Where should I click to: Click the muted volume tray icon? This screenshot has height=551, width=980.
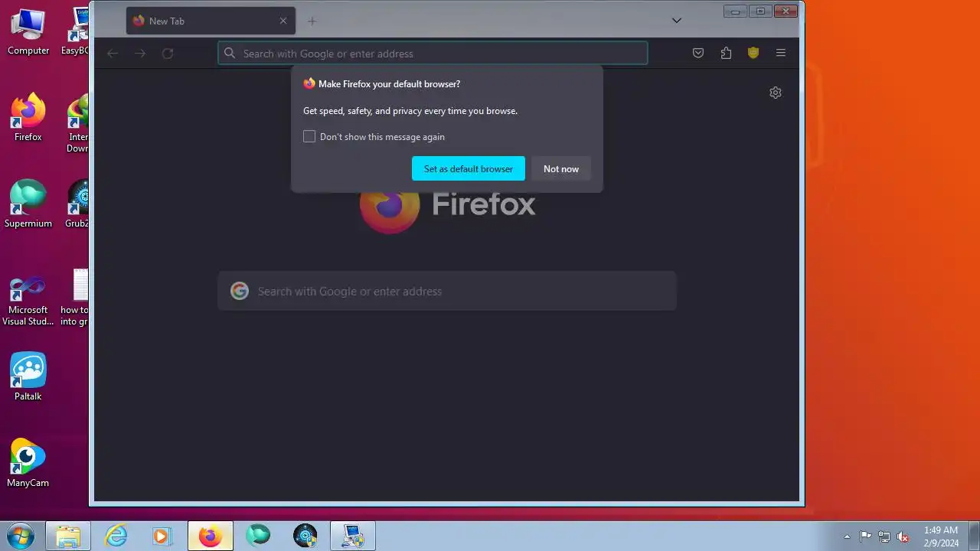[903, 536]
